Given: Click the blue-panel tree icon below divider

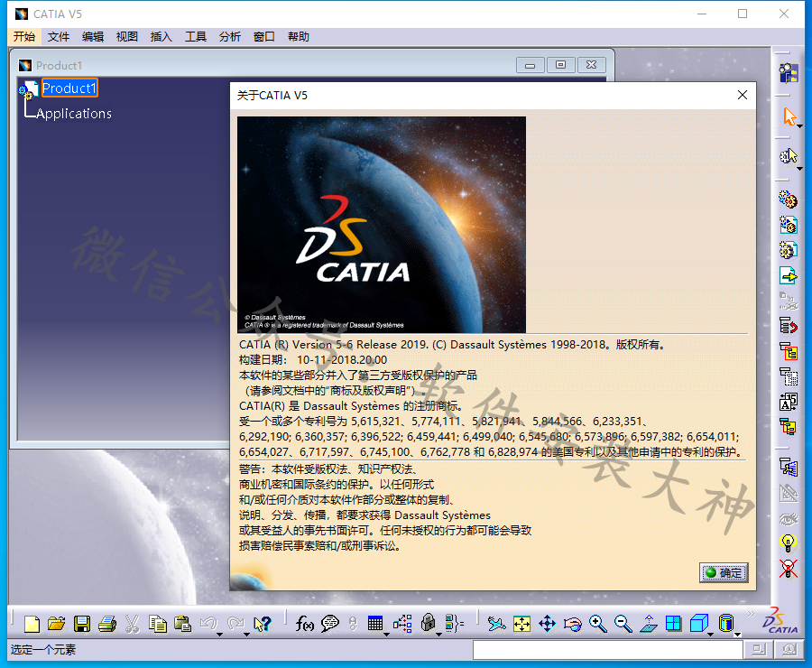Looking at the screenshot, I should pyautogui.click(x=789, y=467).
